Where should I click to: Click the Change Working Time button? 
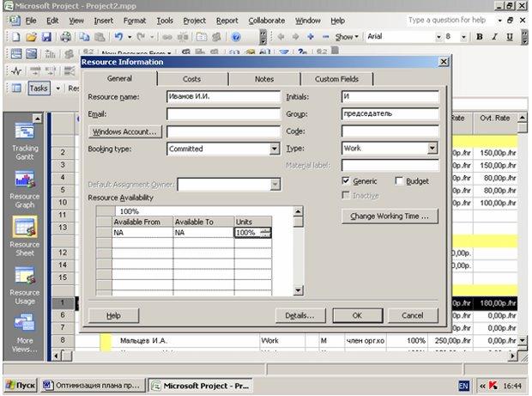click(x=390, y=216)
